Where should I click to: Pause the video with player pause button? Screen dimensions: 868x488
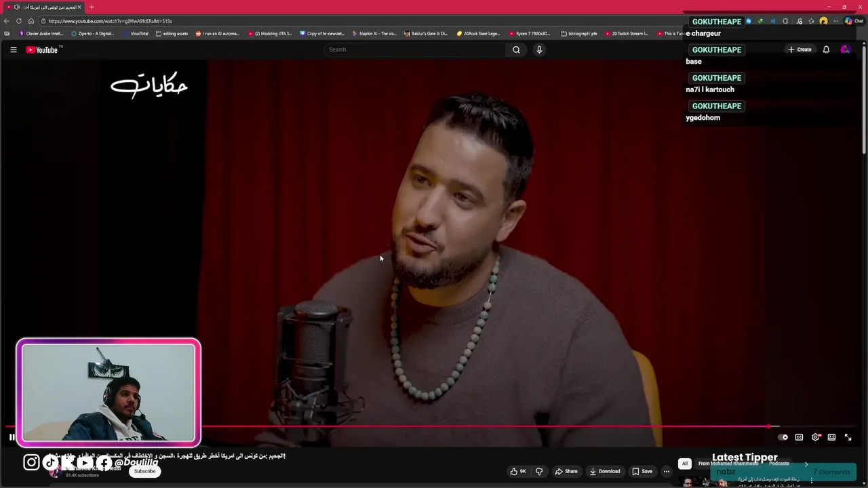click(12, 437)
